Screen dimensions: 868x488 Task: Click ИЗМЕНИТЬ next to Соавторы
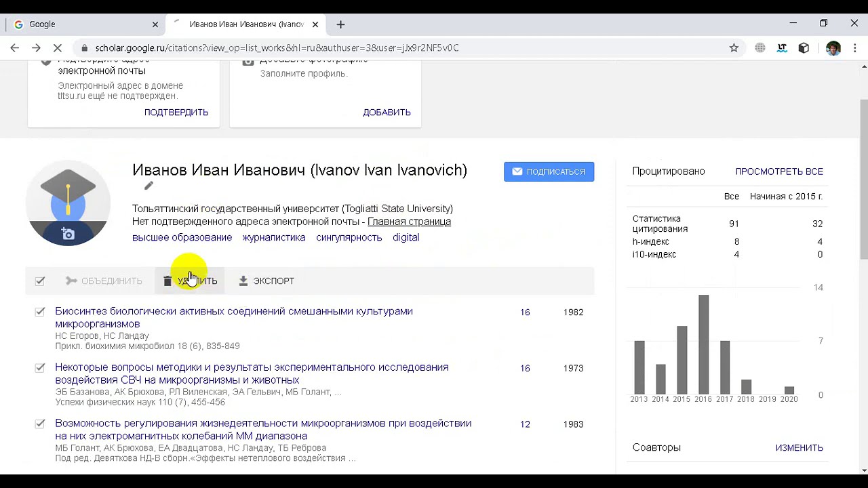[x=799, y=448]
